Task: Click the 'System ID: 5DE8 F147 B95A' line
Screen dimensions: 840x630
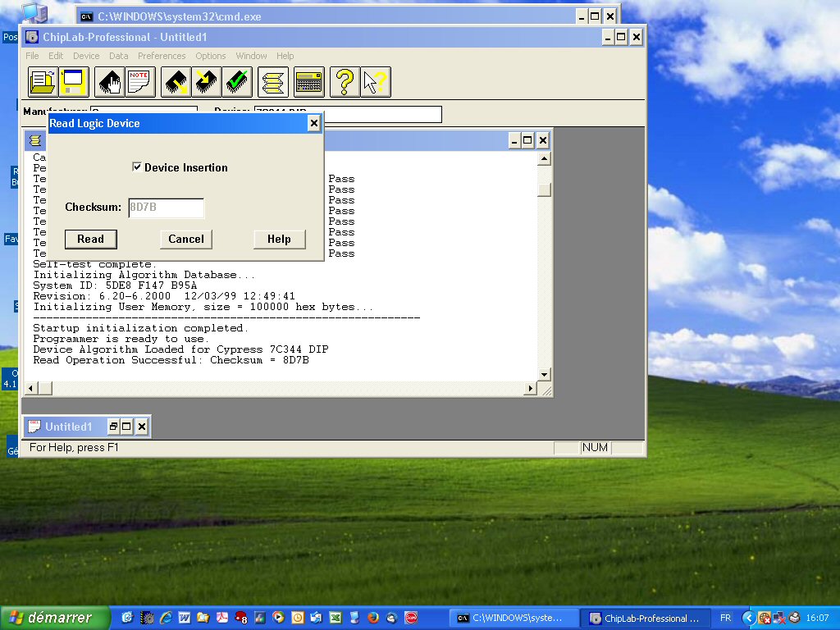Action: 115,285
